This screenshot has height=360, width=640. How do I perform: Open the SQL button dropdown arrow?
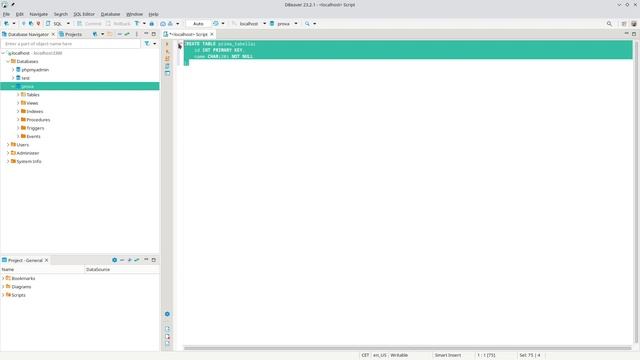point(68,24)
